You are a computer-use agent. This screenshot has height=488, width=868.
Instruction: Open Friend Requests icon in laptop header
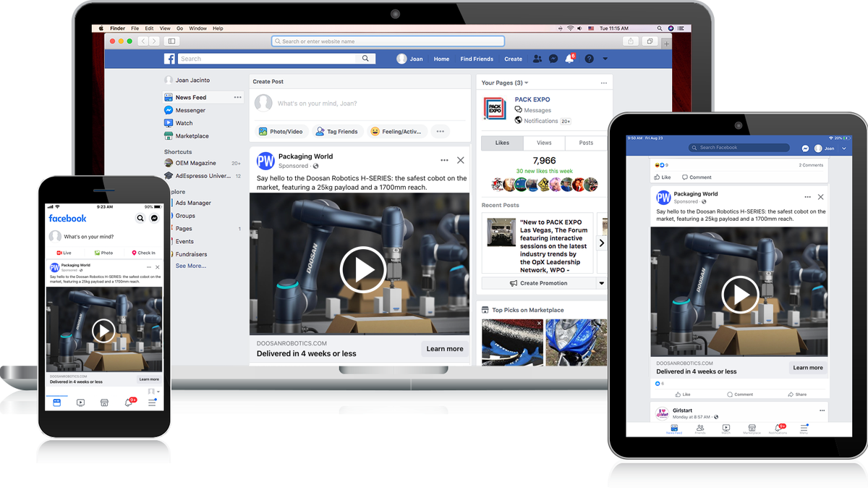click(537, 59)
